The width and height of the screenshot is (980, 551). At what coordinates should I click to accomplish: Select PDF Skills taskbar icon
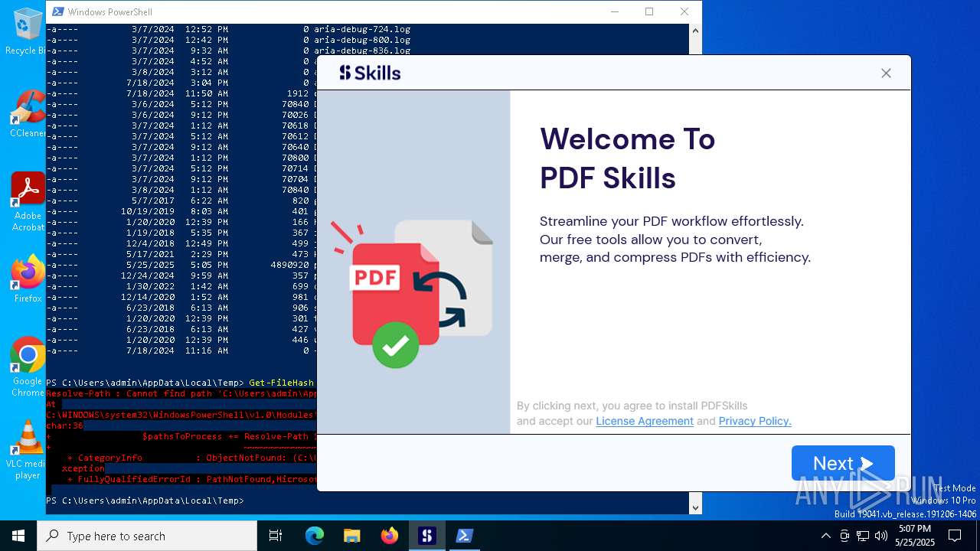point(426,536)
